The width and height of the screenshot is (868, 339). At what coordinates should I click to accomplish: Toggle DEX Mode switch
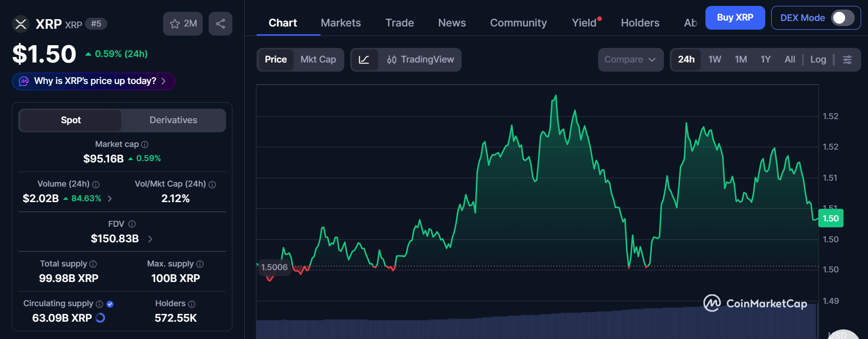(x=842, y=18)
